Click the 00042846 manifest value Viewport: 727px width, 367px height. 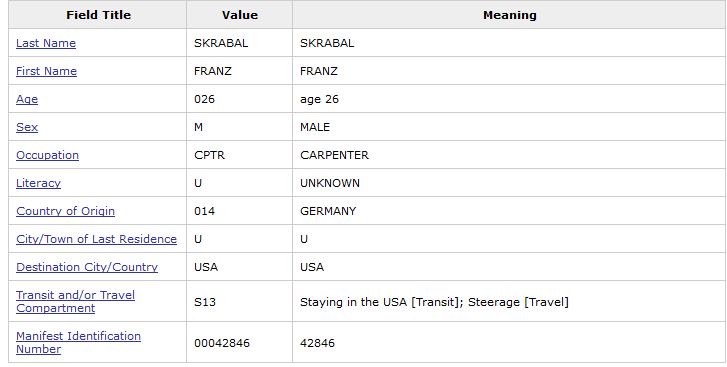(x=222, y=343)
